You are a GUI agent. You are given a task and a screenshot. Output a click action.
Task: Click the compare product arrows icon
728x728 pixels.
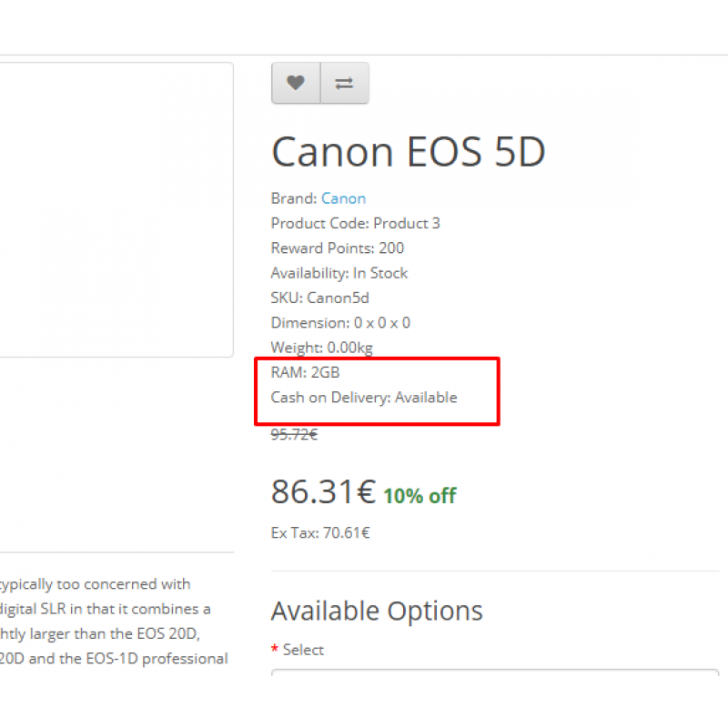[345, 83]
